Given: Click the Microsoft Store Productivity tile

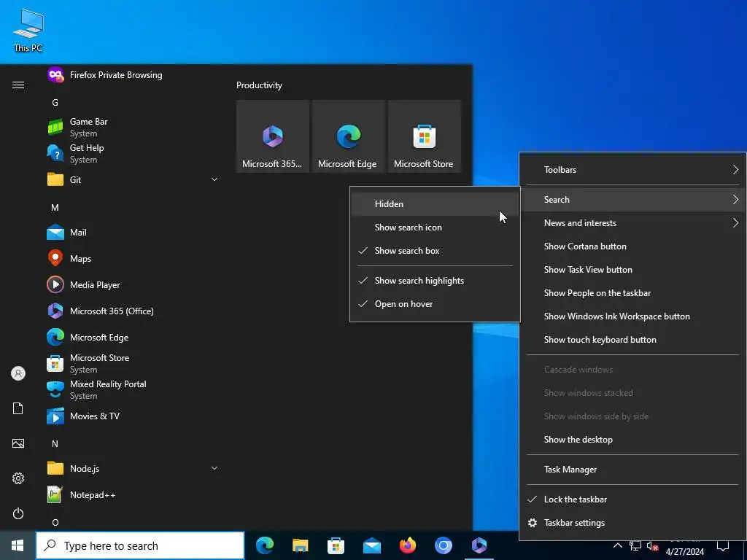Looking at the screenshot, I should [x=425, y=136].
